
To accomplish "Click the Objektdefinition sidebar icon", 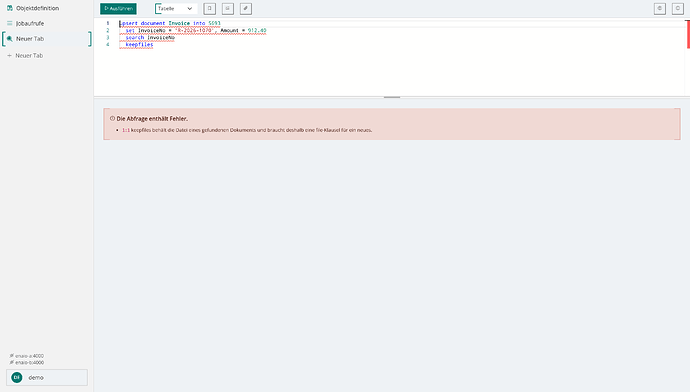I will (10, 8).
